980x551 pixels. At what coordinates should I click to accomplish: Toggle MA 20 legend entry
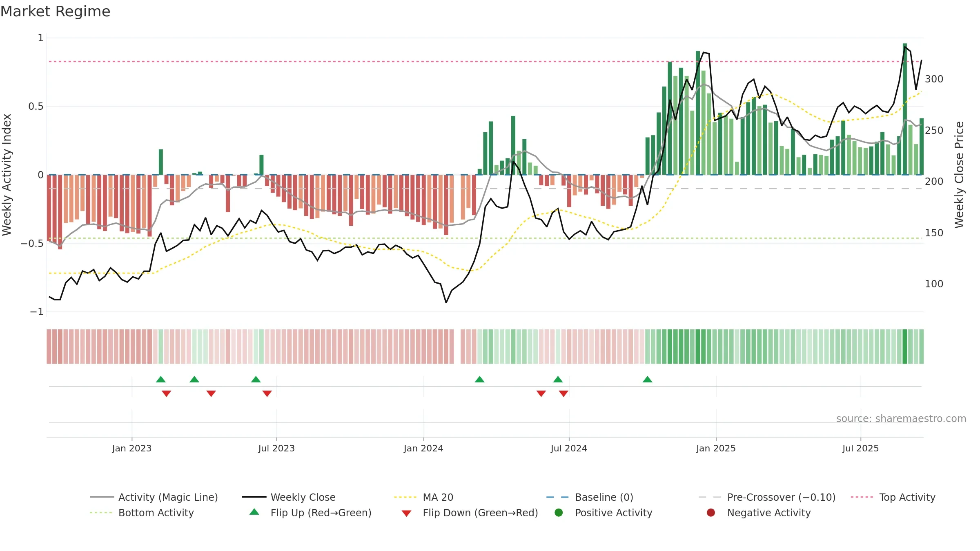(x=424, y=497)
